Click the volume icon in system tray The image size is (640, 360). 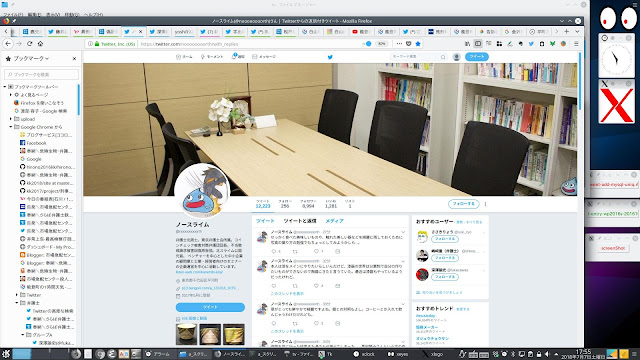(547, 354)
